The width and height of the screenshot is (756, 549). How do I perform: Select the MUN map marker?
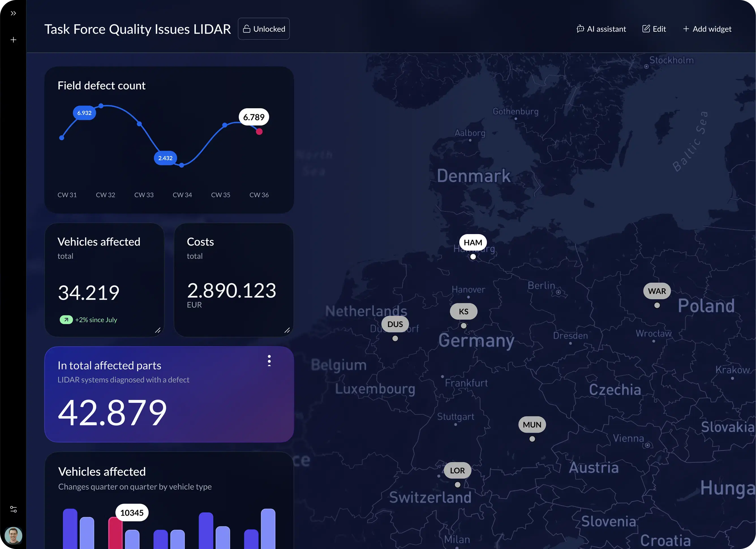532,425
